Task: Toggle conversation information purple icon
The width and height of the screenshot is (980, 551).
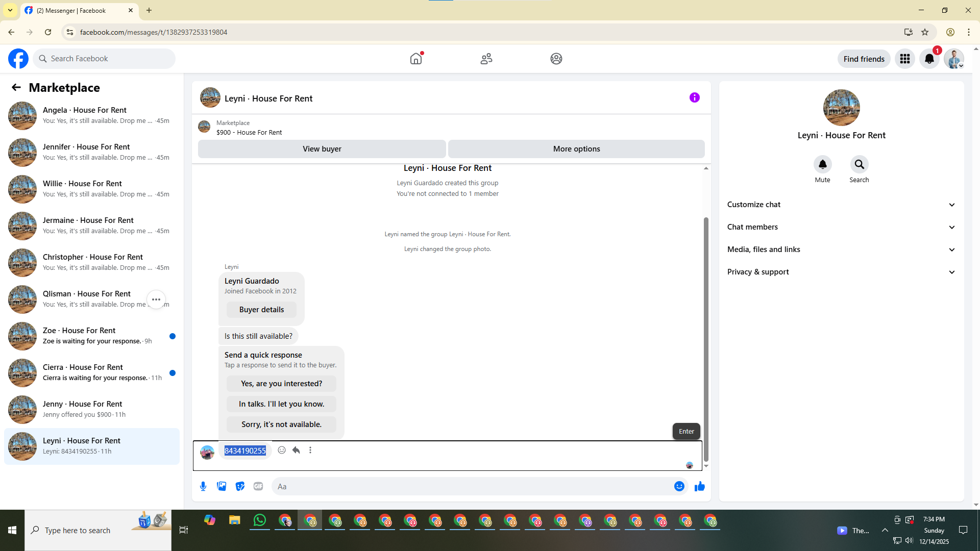Action: pyautogui.click(x=694, y=97)
